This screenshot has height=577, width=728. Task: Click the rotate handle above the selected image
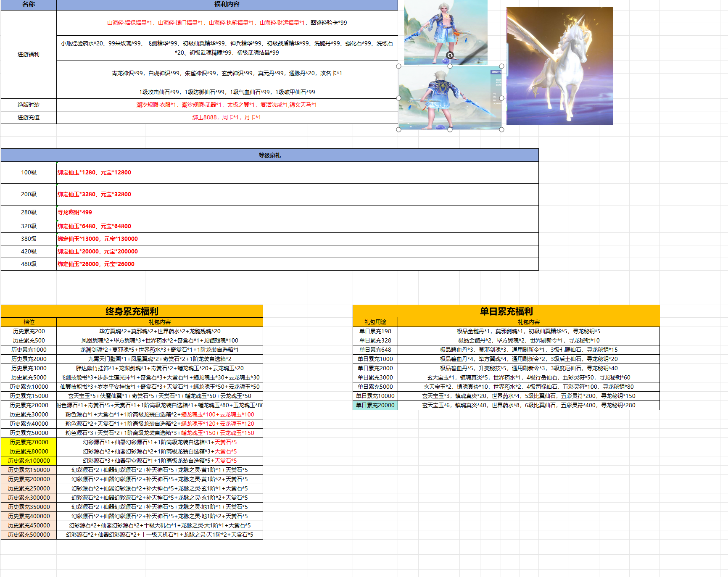tap(450, 55)
